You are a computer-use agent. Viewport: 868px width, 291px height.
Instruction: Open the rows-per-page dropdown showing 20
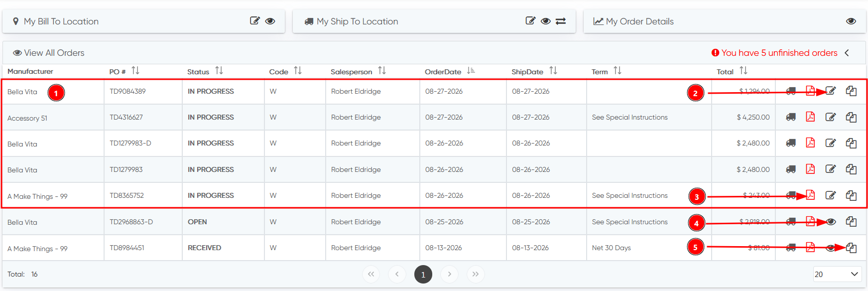coord(837,274)
